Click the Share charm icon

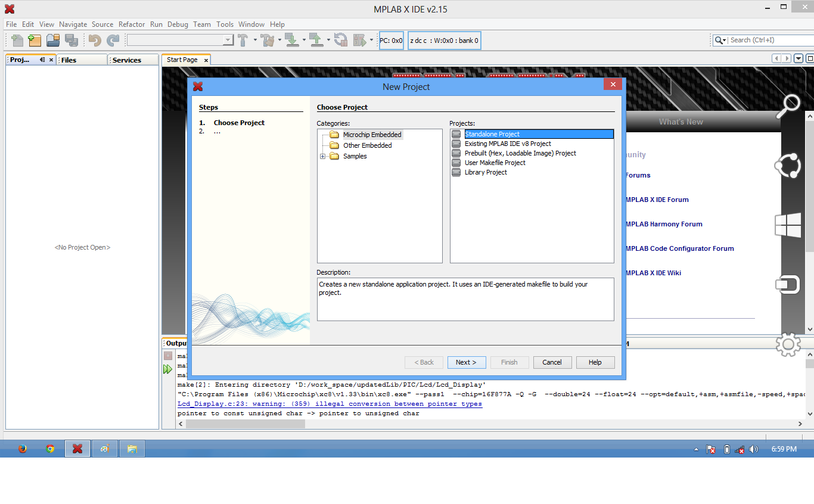click(x=788, y=166)
